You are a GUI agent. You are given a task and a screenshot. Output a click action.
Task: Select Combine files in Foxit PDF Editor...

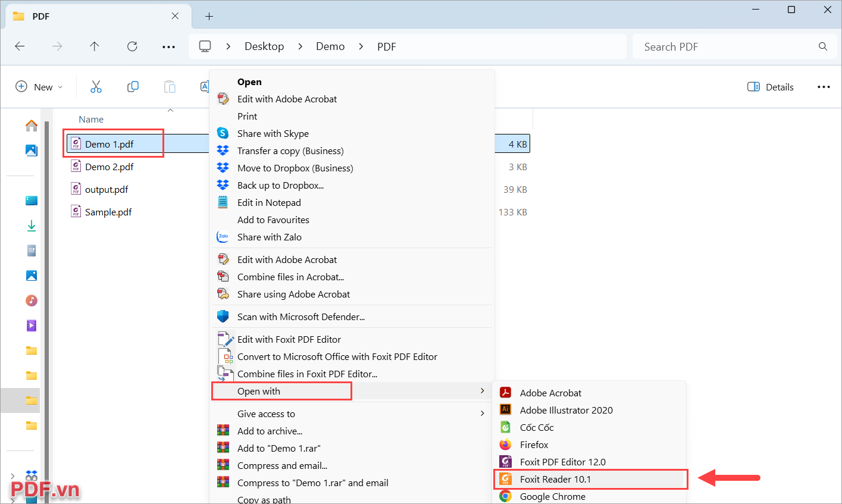tap(352, 374)
